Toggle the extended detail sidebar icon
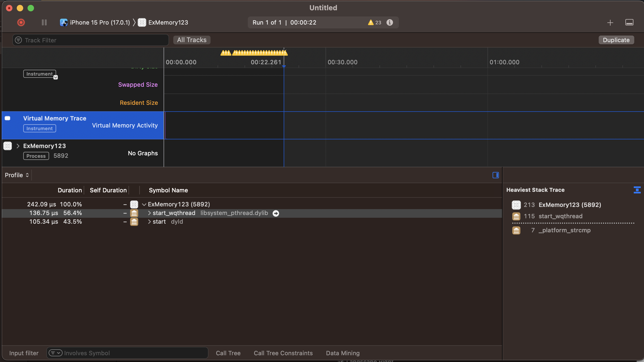The image size is (644, 362). [496, 175]
